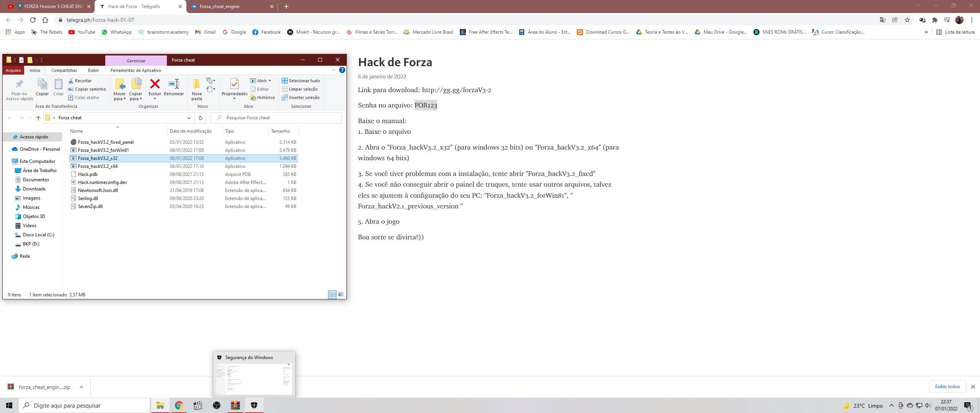Bookmark page with the star icon
The width and height of the screenshot is (980, 413).
907,20
